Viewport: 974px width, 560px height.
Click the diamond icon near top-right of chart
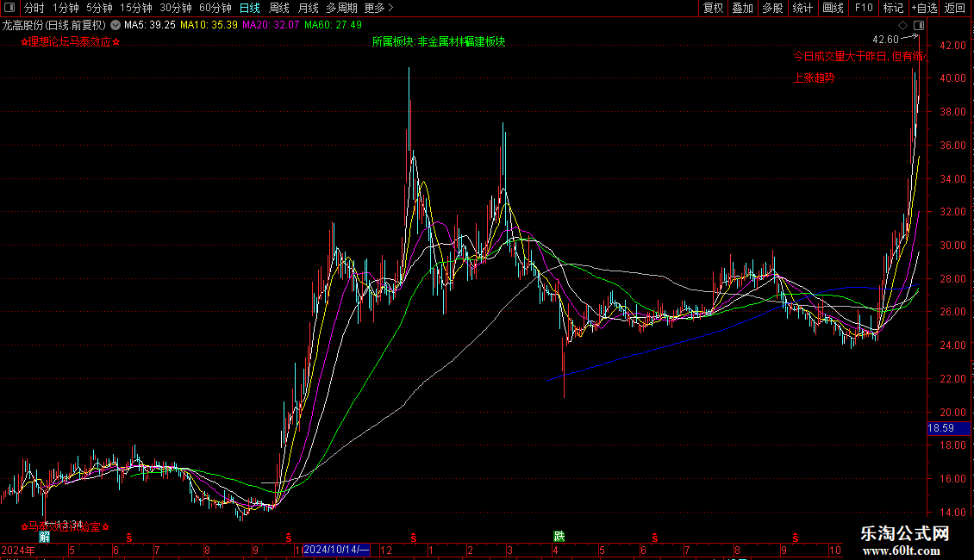point(902,25)
